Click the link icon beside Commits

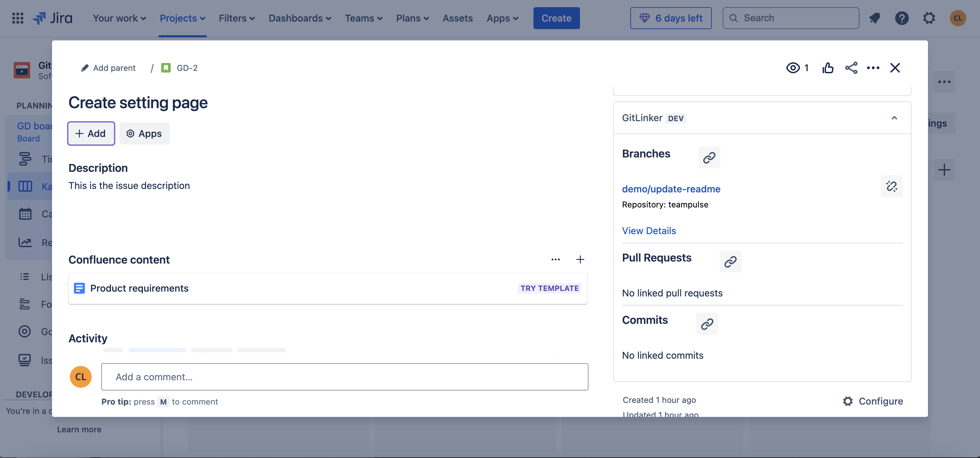707,324
